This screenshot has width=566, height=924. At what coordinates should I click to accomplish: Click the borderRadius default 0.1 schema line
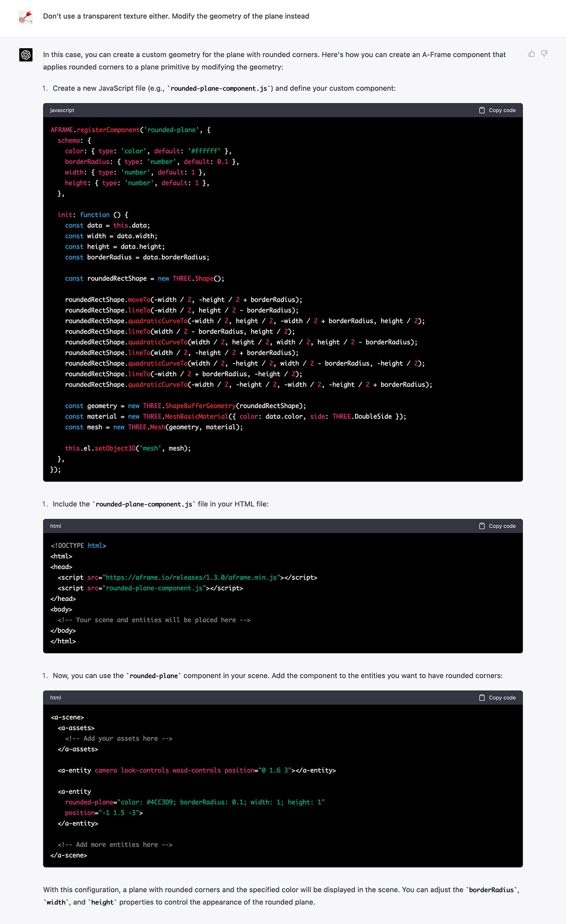click(x=152, y=162)
